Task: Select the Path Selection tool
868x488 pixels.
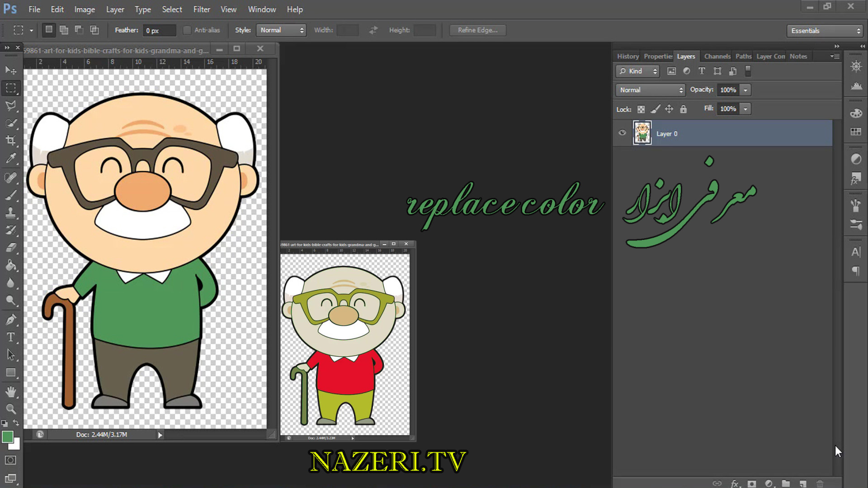Action: click(11, 355)
